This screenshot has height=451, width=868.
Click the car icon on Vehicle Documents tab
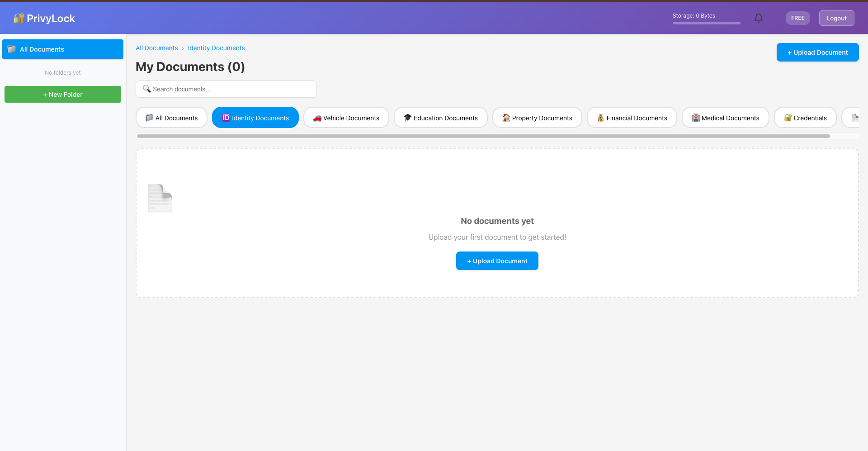(x=317, y=118)
